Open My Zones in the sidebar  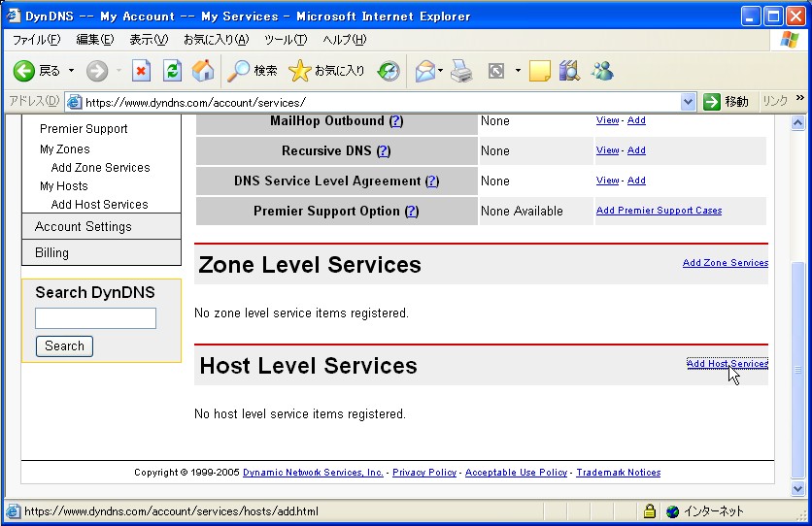65,148
